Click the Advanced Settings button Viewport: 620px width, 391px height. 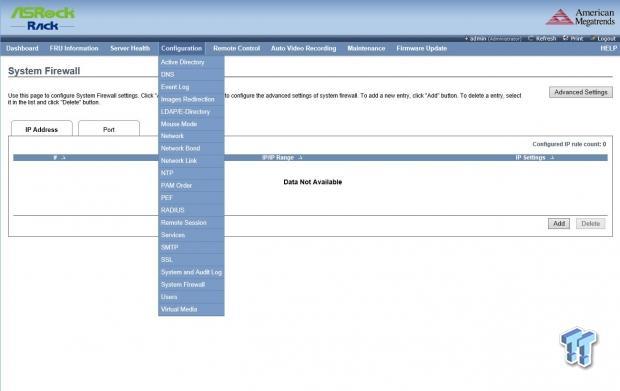pyautogui.click(x=581, y=92)
